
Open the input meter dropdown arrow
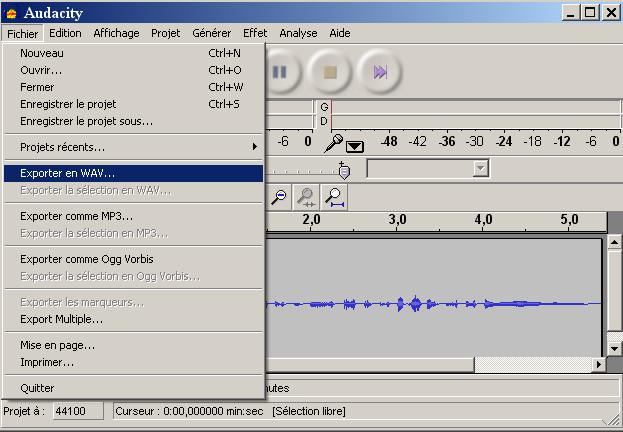355,146
